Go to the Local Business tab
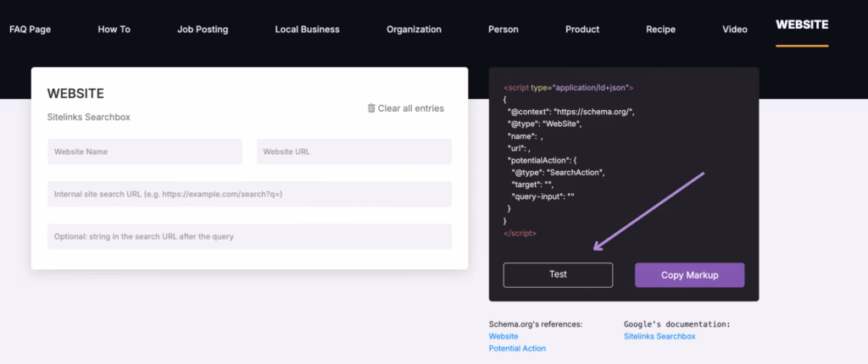This screenshot has height=364, width=868. coord(307,30)
